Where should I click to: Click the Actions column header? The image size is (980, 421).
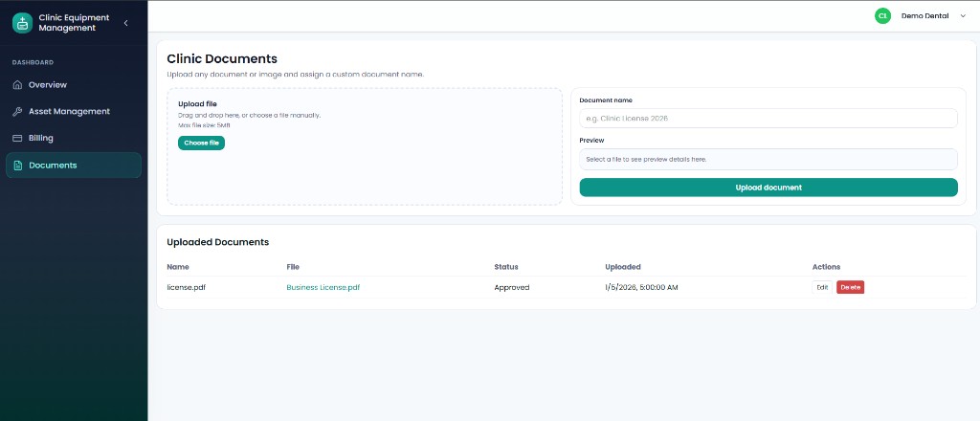tap(826, 267)
